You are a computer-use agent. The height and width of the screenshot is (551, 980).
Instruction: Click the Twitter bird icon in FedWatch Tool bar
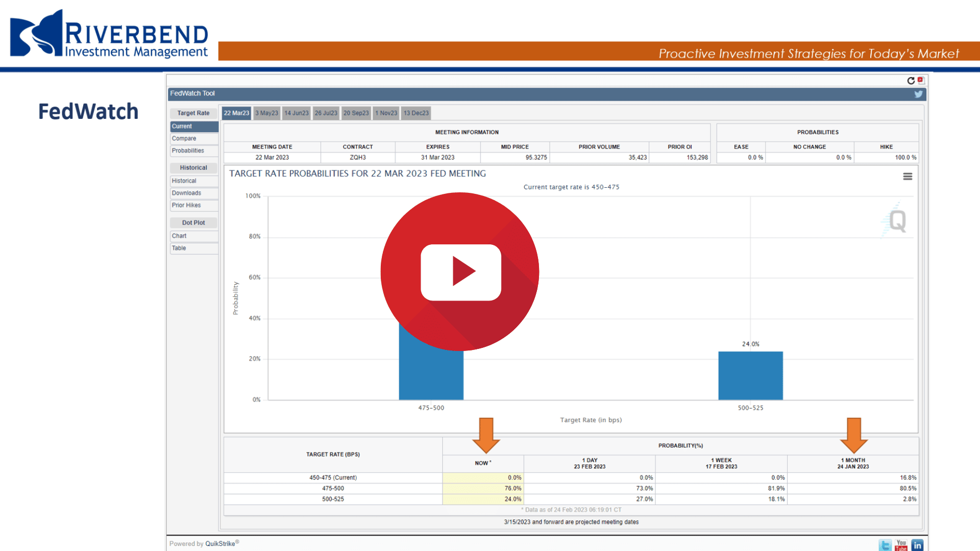click(918, 94)
